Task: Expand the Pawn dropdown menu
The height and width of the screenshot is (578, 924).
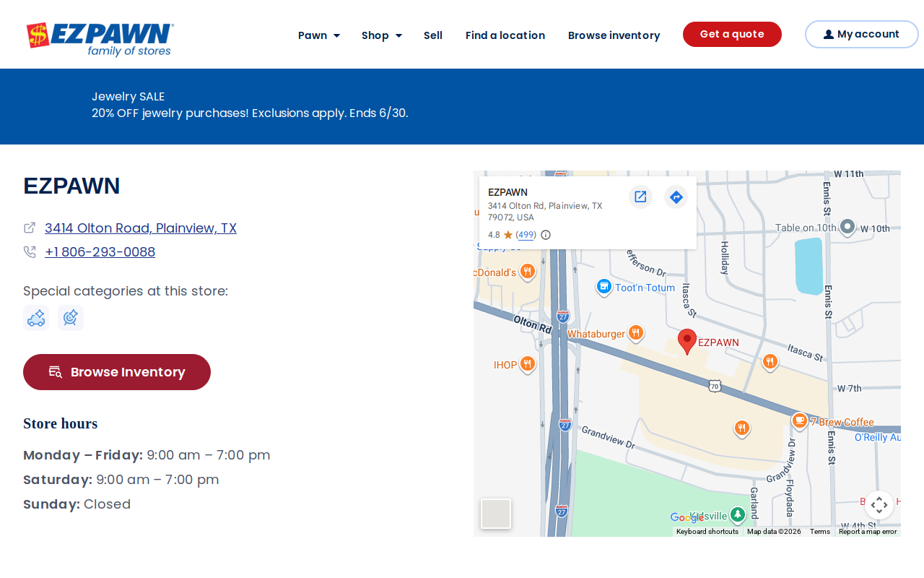Action: click(x=319, y=35)
